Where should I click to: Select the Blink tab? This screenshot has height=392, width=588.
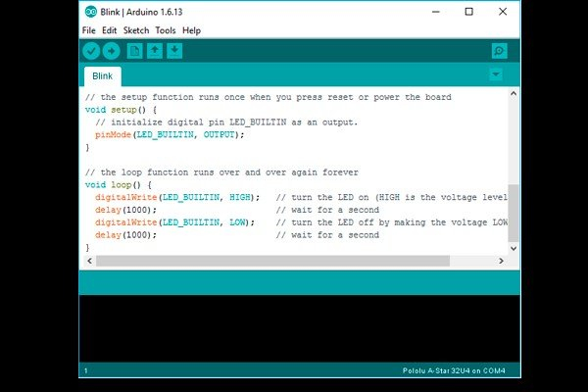102,76
